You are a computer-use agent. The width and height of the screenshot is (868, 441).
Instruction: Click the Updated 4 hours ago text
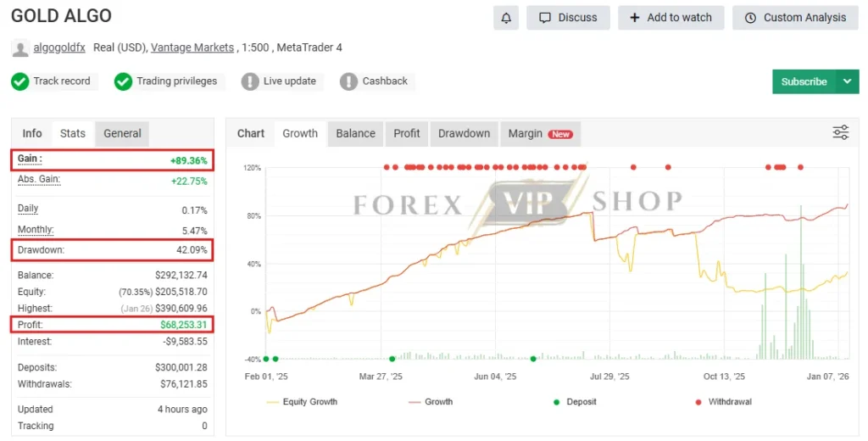[182, 410]
